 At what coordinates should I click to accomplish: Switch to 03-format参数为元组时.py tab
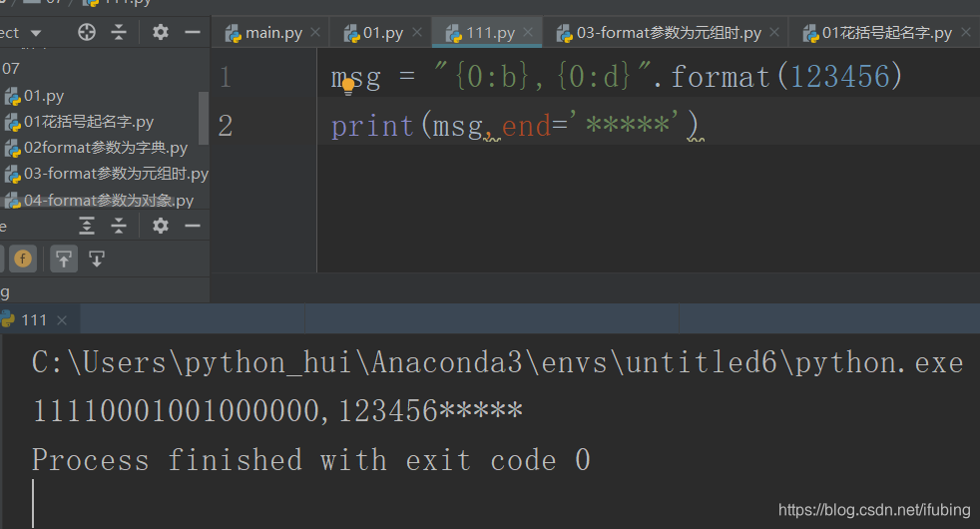(x=669, y=33)
